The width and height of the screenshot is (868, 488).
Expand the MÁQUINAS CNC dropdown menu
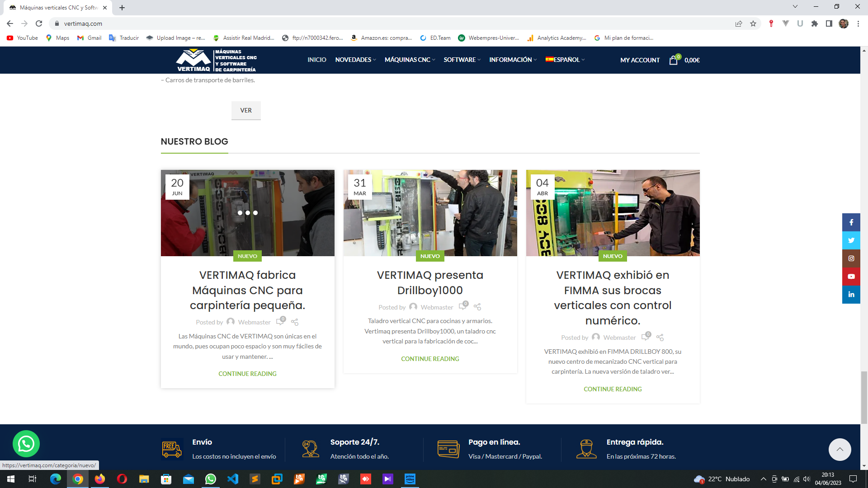pos(410,60)
